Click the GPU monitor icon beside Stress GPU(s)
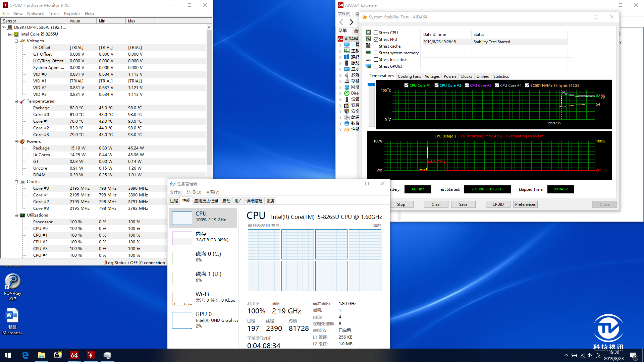 [x=368, y=66]
